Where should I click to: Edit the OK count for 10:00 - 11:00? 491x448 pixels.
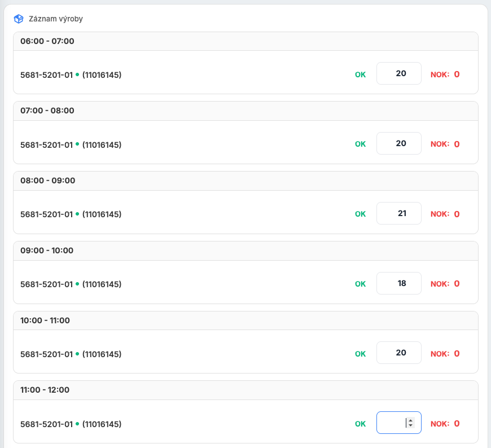pos(398,353)
